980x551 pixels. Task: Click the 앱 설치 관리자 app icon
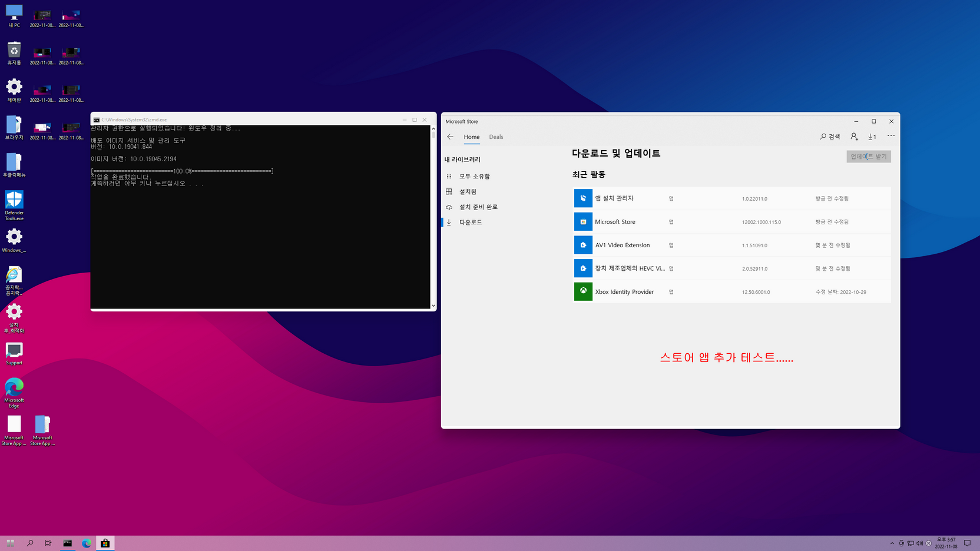(583, 198)
